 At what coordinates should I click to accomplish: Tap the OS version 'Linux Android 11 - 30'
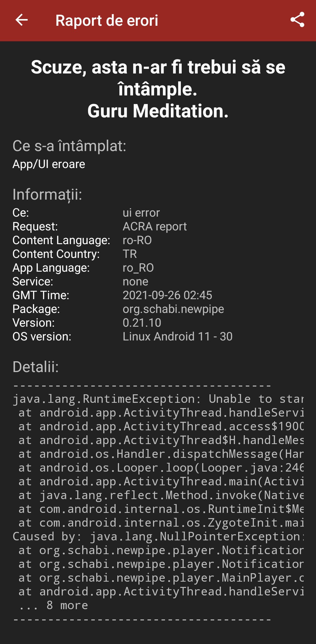(177, 336)
